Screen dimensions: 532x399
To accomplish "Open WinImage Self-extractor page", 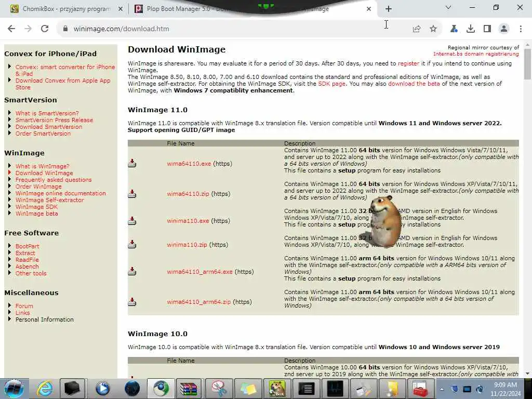I will (49, 200).
